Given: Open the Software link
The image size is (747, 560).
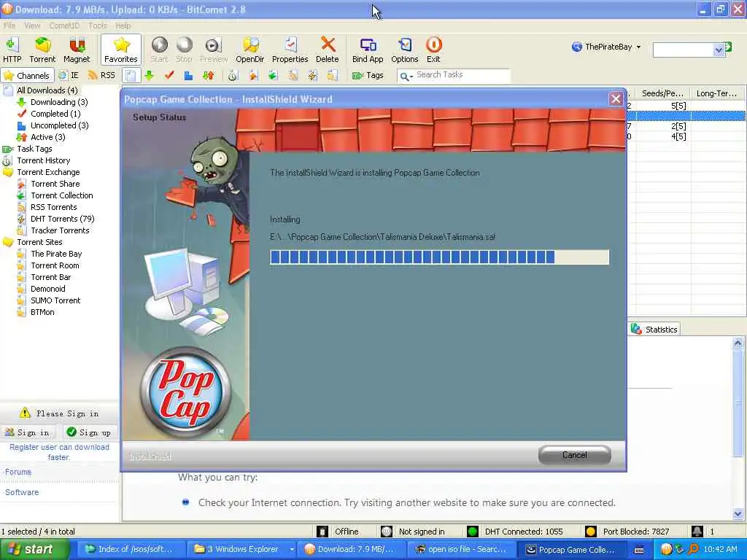Looking at the screenshot, I should tap(22, 492).
